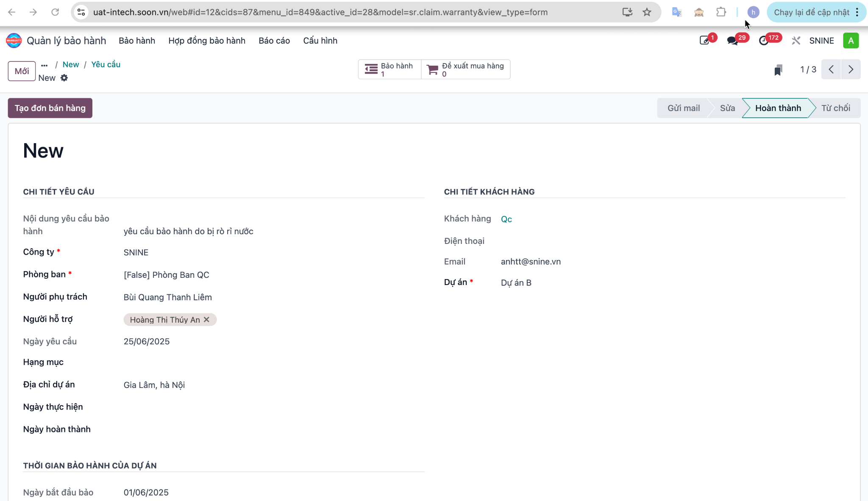Click the debug tools wrench icon
868x501 pixels.
[x=796, y=41]
